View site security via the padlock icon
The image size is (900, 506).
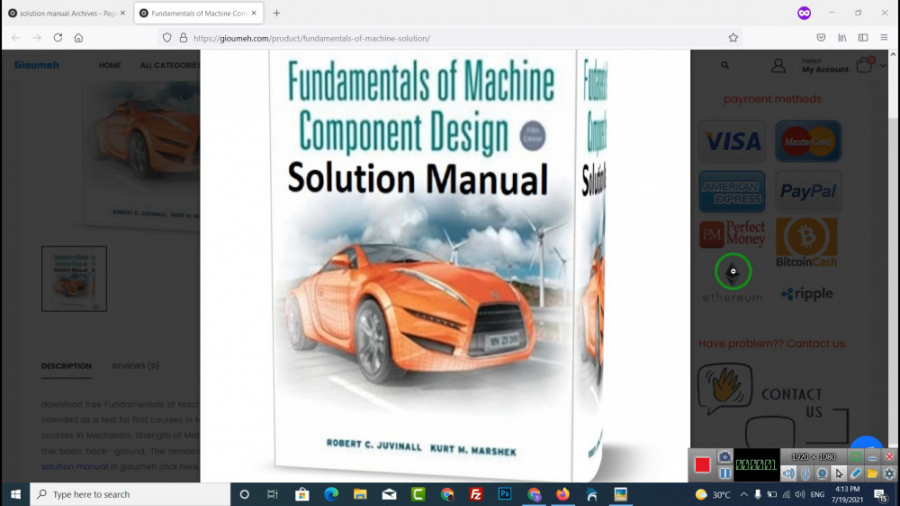tap(183, 38)
